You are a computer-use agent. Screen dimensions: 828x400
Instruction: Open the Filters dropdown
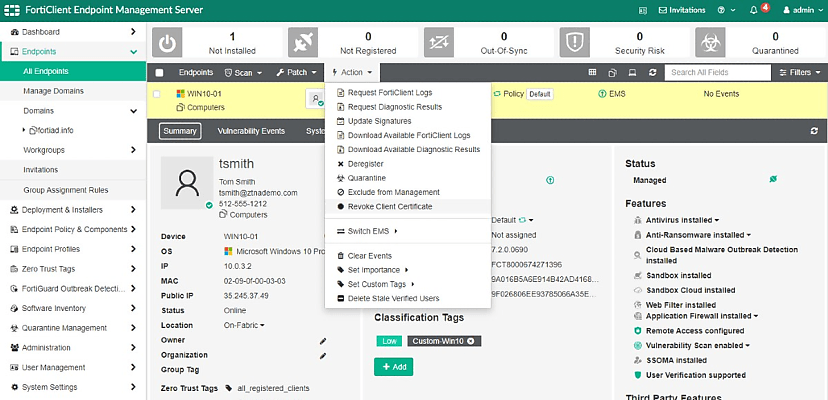799,72
